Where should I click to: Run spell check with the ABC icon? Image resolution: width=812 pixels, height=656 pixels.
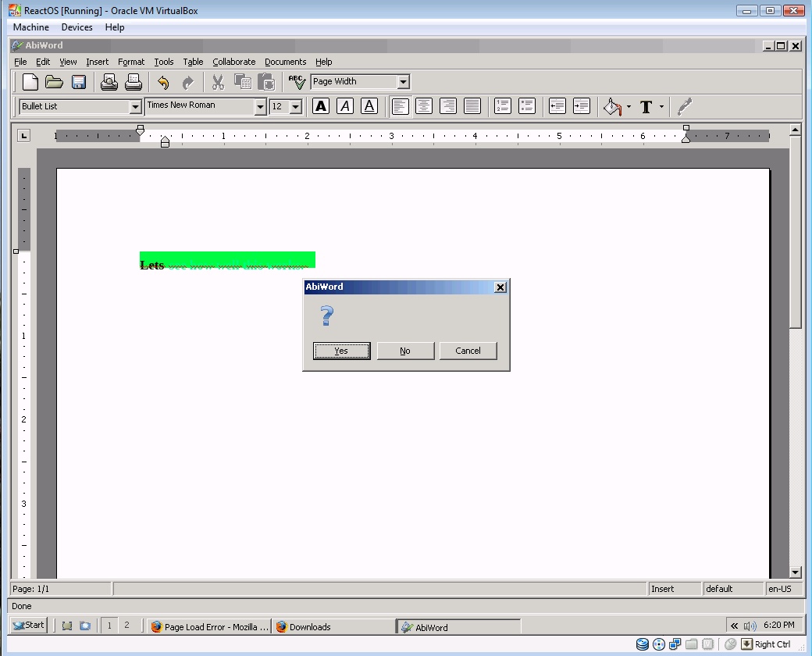tap(297, 82)
